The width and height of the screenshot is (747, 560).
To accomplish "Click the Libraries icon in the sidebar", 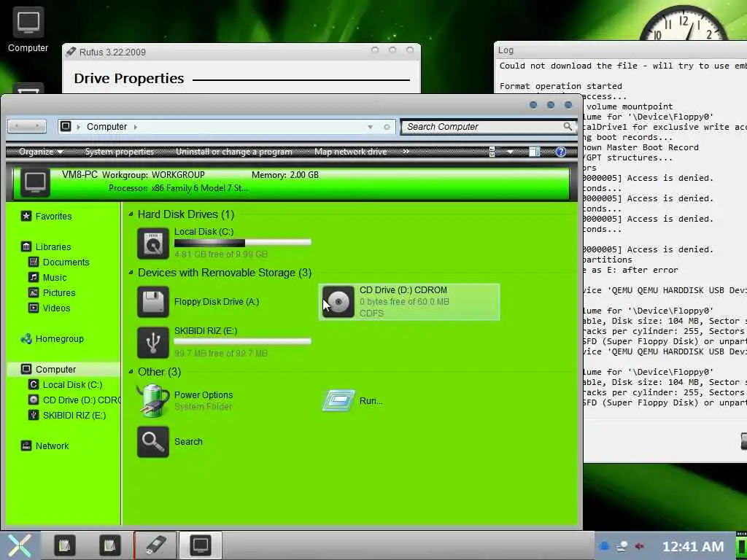I will coord(26,246).
